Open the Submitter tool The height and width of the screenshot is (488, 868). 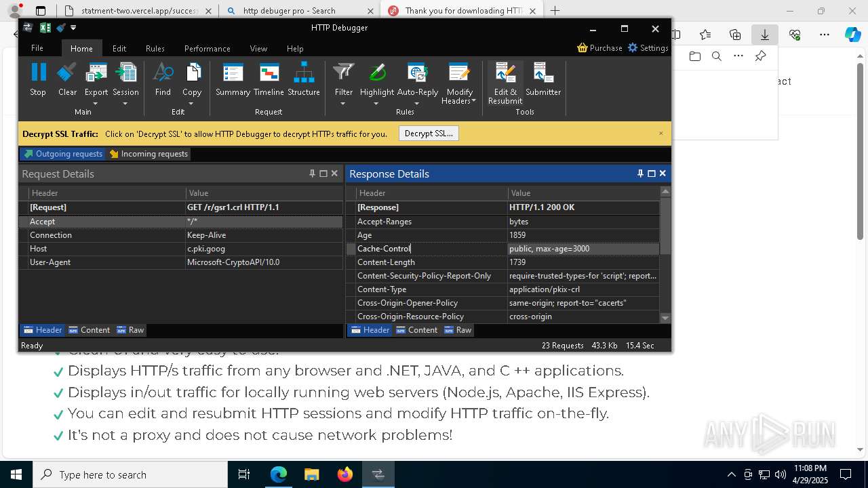click(x=543, y=79)
